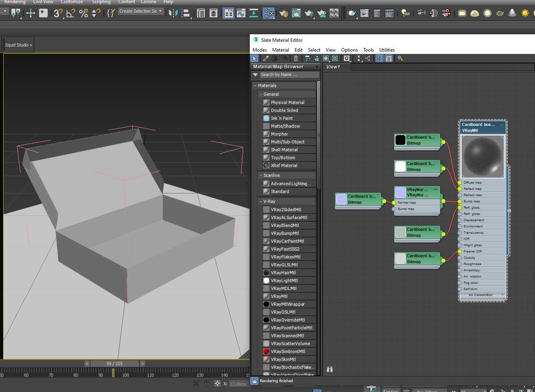Image resolution: width=535 pixels, height=392 pixels.
Task: Collapse the V-Ray subgroup
Action: point(261,201)
